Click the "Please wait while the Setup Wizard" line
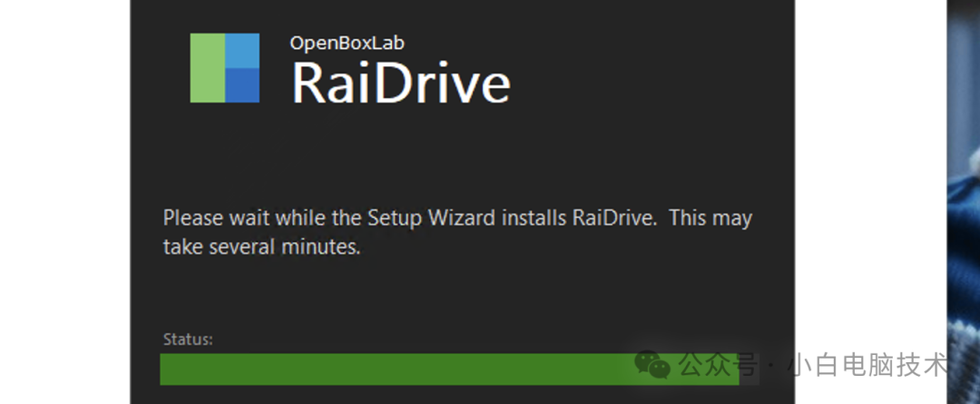 [x=457, y=219]
